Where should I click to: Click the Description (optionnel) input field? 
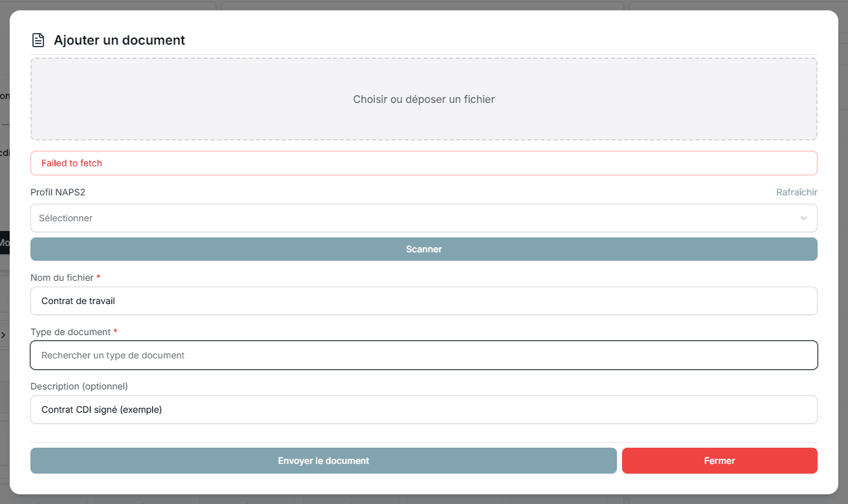click(424, 410)
